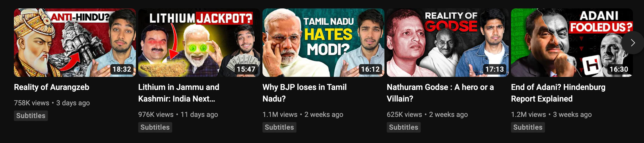Image resolution: width=644 pixels, height=143 pixels.
Task: Click Subtitles badge under Adani Hindenburg video
Action: 528,127
